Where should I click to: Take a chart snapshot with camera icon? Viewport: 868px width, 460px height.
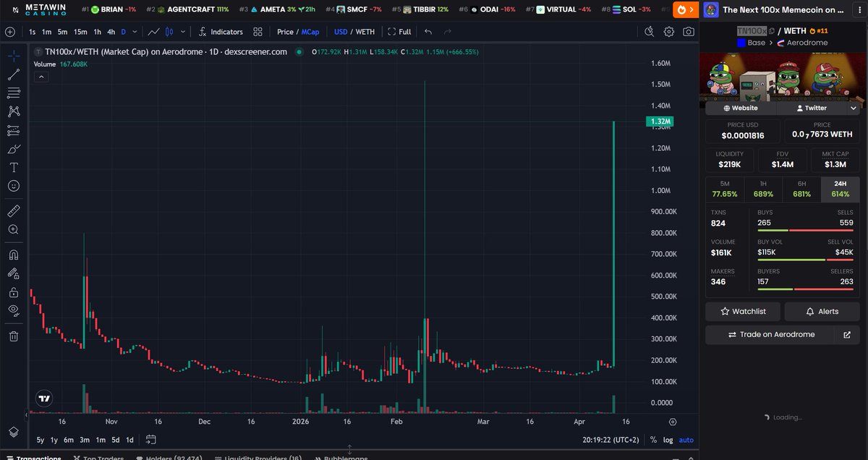tap(689, 32)
